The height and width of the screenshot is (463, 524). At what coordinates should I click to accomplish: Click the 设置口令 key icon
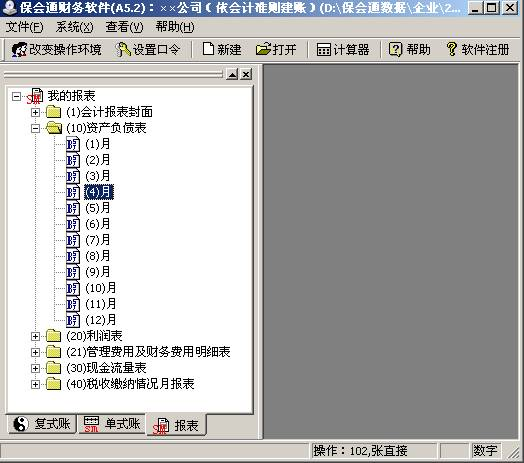123,49
